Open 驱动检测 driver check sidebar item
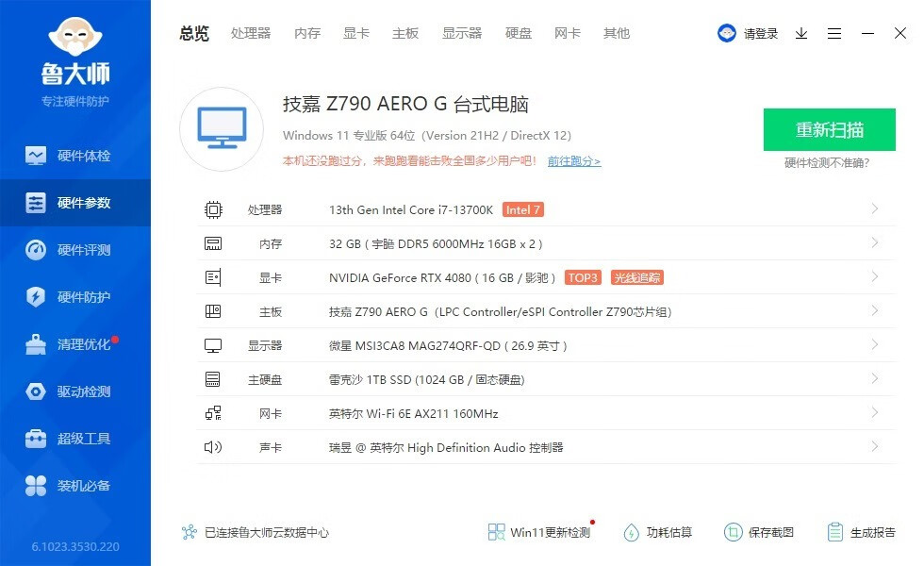924x566 pixels. tap(75, 391)
